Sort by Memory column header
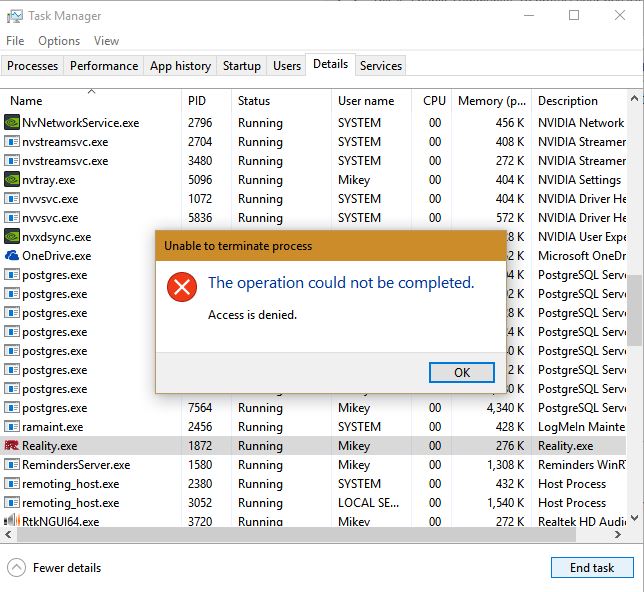 click(x=492, y=101)
